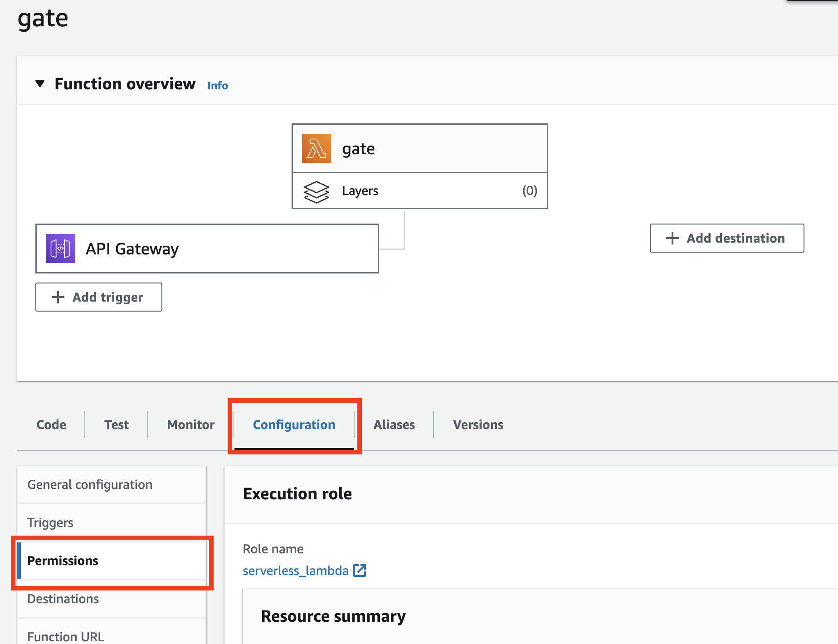The height and width of the screenshot is (644, 838).
Task: Open Destinations in the configuration sidebar
Action: (63, 599)
